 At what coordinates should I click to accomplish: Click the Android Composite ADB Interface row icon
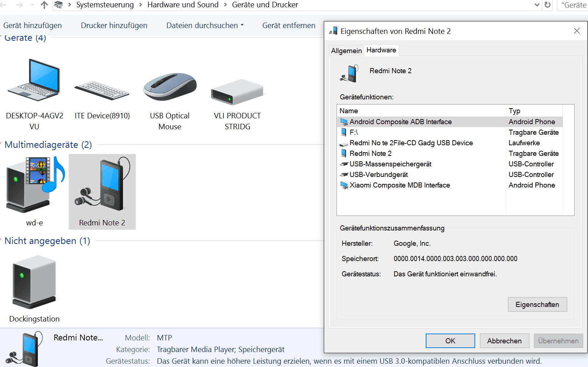click(344, 122)
